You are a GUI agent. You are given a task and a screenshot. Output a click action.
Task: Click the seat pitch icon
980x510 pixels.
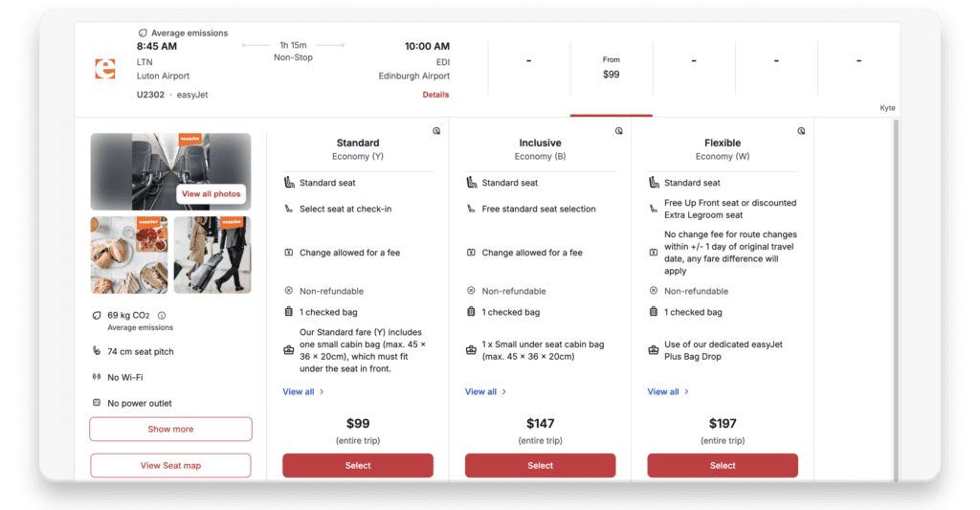tap(96, 351)
